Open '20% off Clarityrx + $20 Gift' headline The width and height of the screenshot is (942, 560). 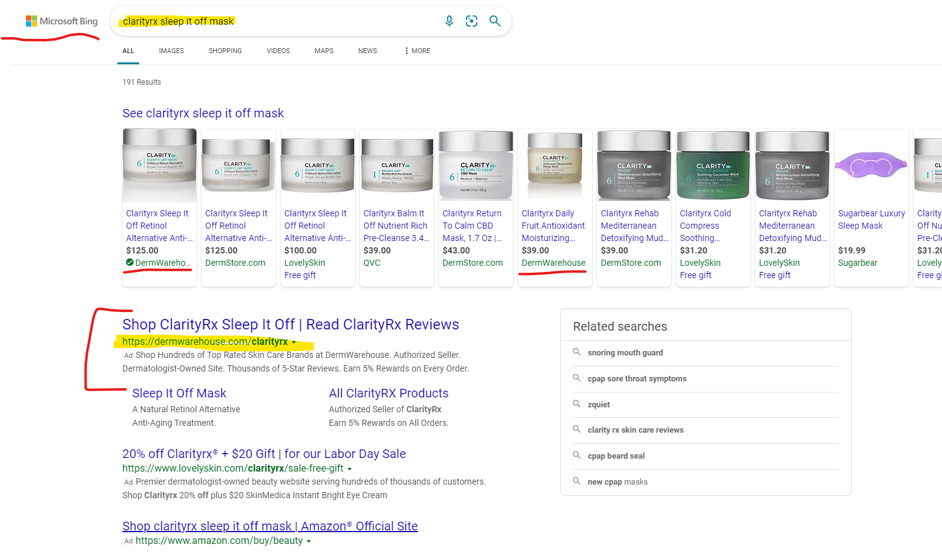[264, 454]
